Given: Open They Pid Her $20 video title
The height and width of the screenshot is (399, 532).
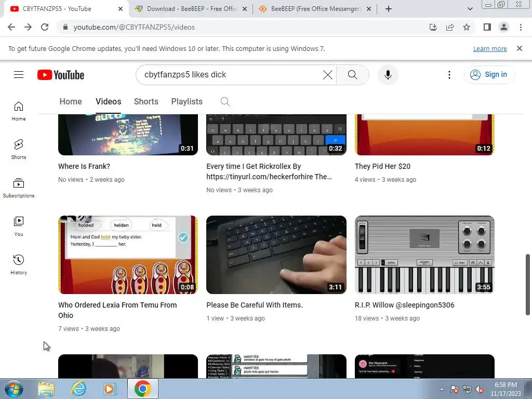Looking at the screenshot, I should (x=382, y=166).
